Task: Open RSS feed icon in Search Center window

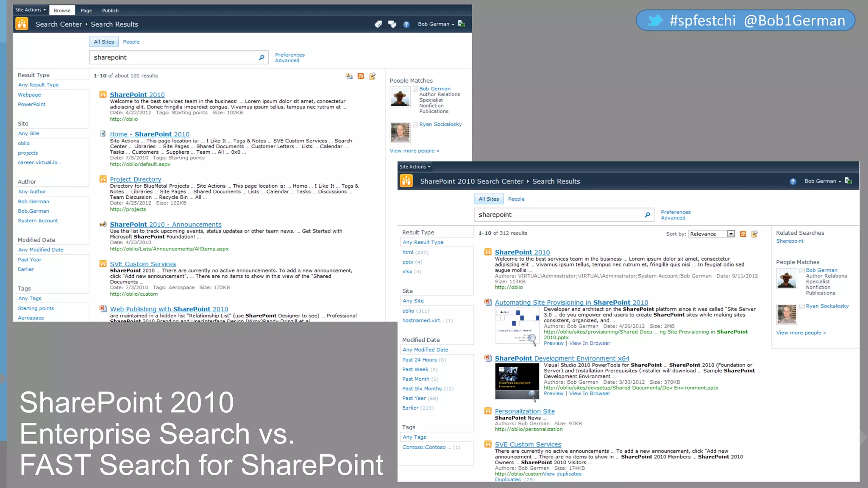Action: click(361, 76)
